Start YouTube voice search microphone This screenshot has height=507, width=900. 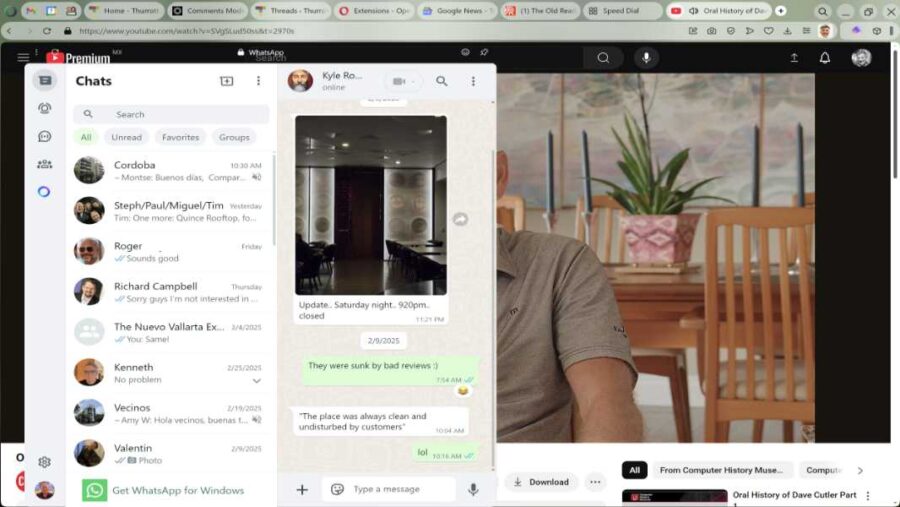(646, 57)
